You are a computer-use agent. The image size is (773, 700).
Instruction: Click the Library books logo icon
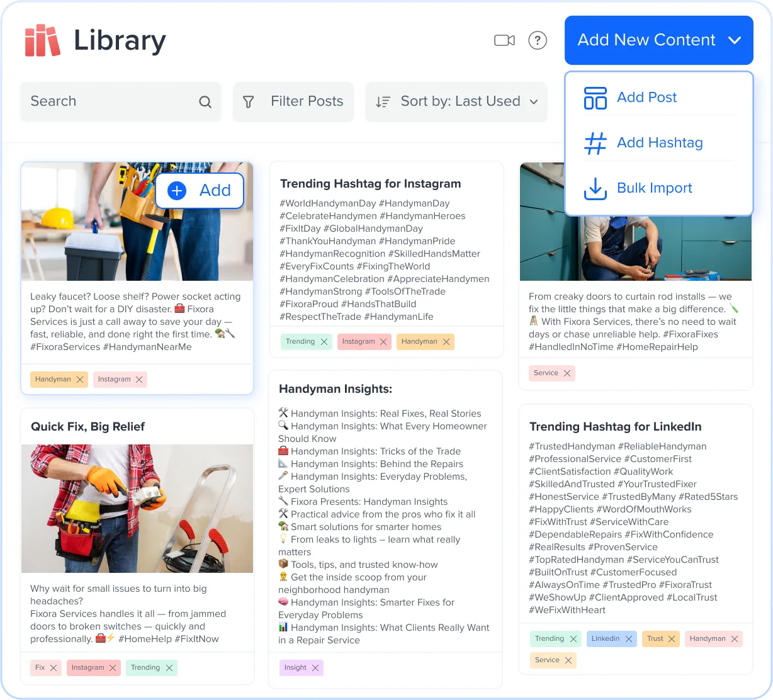point(42,40)
